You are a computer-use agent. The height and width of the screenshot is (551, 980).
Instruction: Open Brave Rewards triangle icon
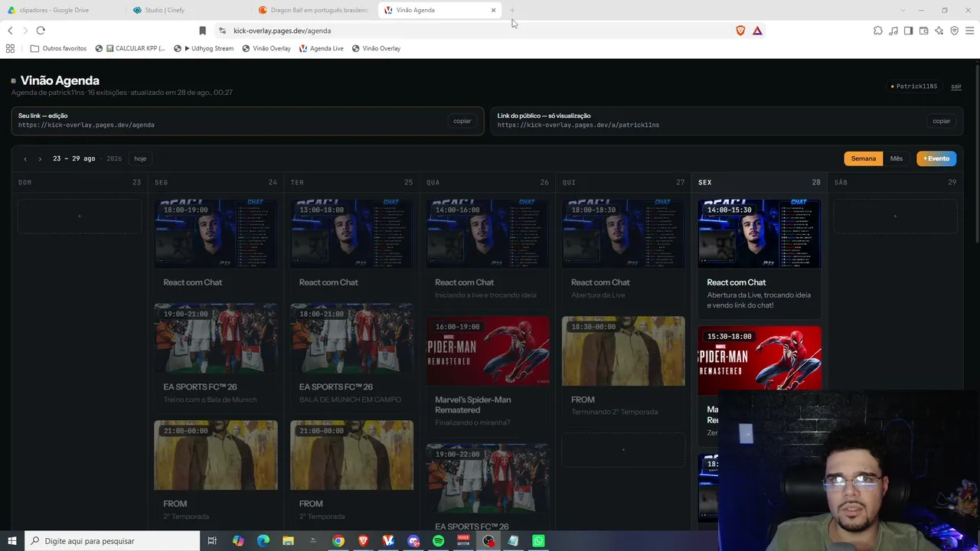point(757,31)
